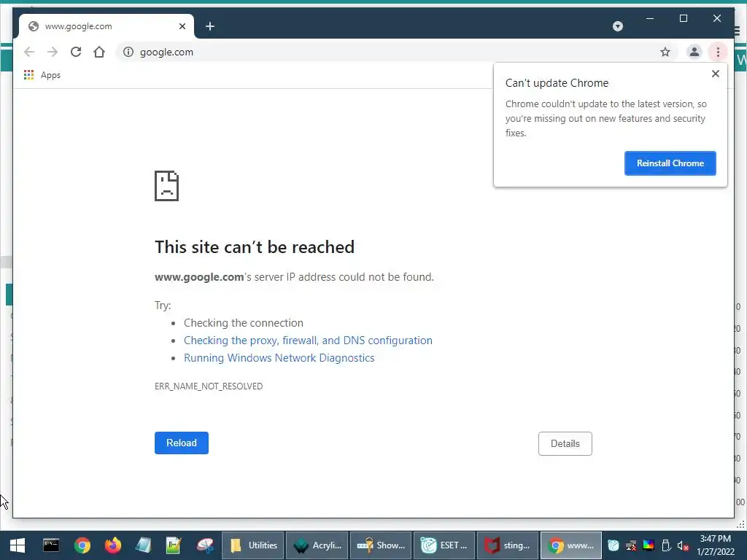Bookmark this page with star icon
The height and width of the screenshot is (560, 747).
pos(665,52)
